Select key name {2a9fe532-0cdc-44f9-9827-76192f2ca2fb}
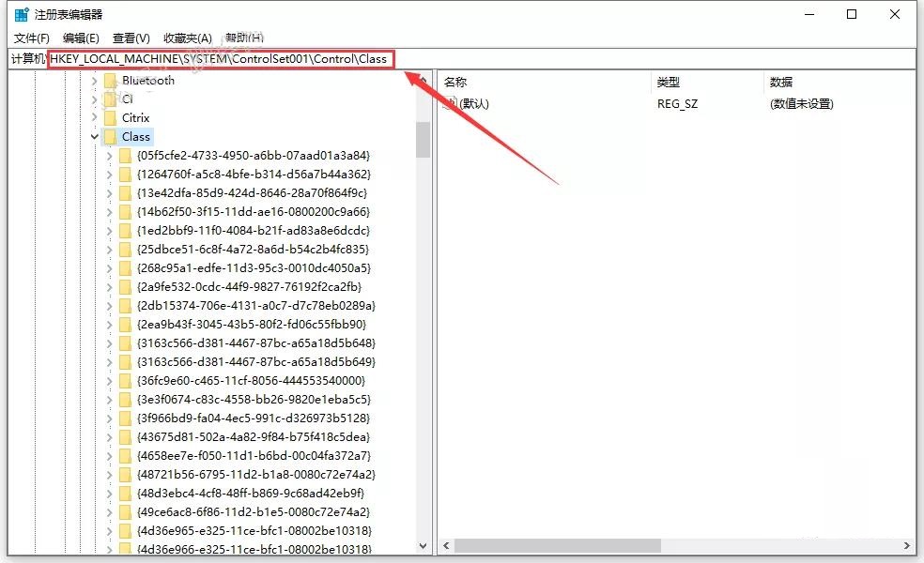The height and width of the screenshot is (563, 924). point(249,287)
